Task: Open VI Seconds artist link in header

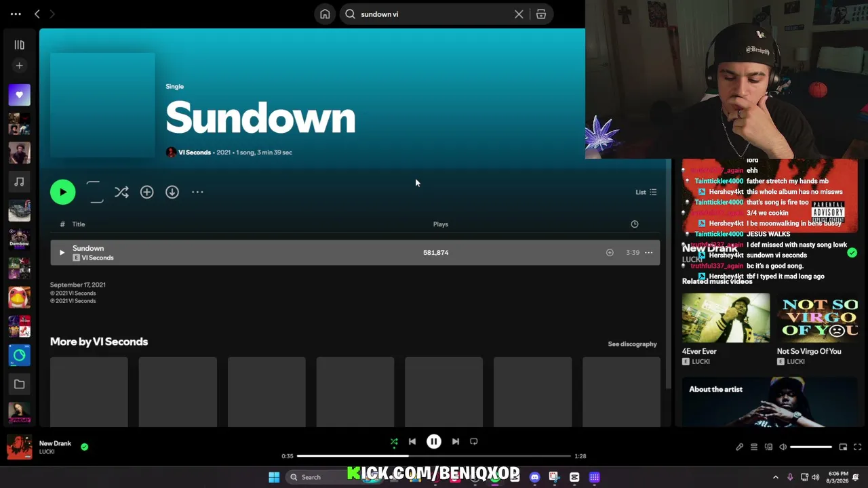Action: (195, 152)
